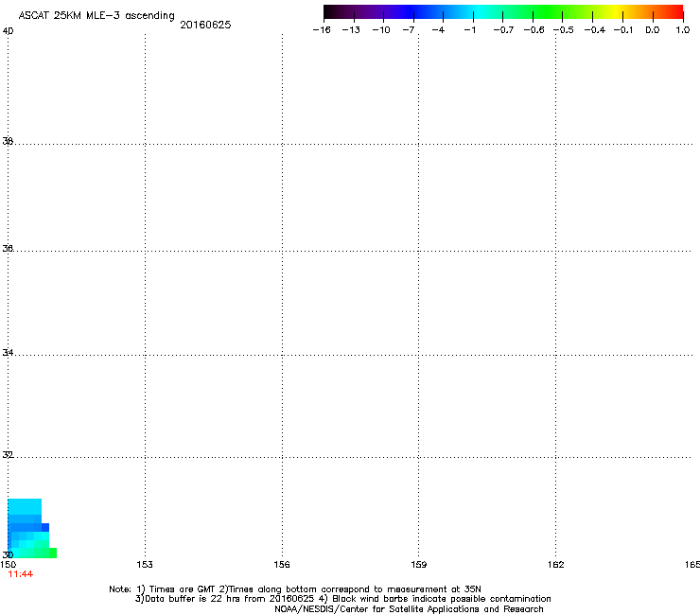Click the longitude label 153
The image size is (700, 615).
coord(145,565)
